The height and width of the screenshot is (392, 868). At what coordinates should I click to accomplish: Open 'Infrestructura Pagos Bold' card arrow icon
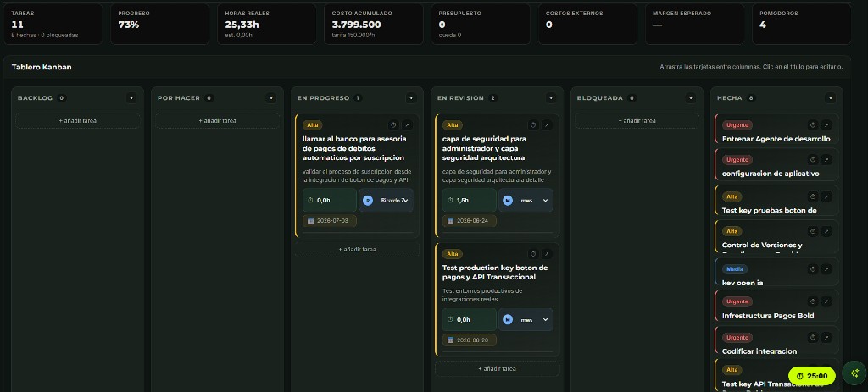tap(826, 301)
